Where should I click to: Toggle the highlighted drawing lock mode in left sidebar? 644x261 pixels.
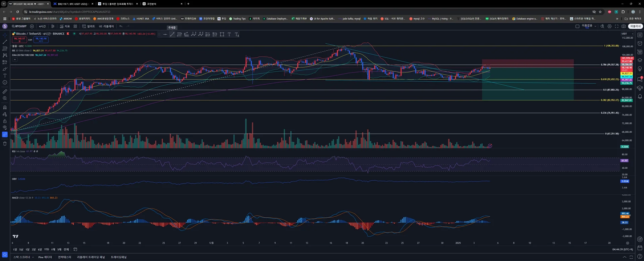click(x=5, y=134)
